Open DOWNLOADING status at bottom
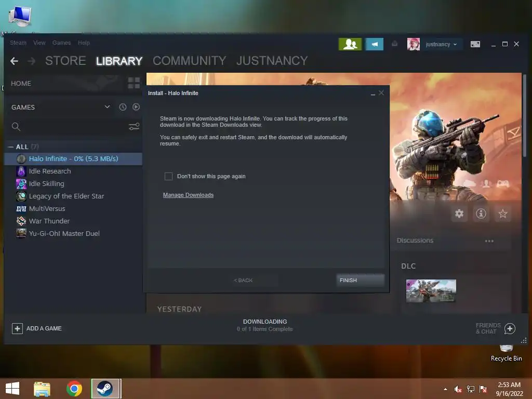 tap(265, 325)
